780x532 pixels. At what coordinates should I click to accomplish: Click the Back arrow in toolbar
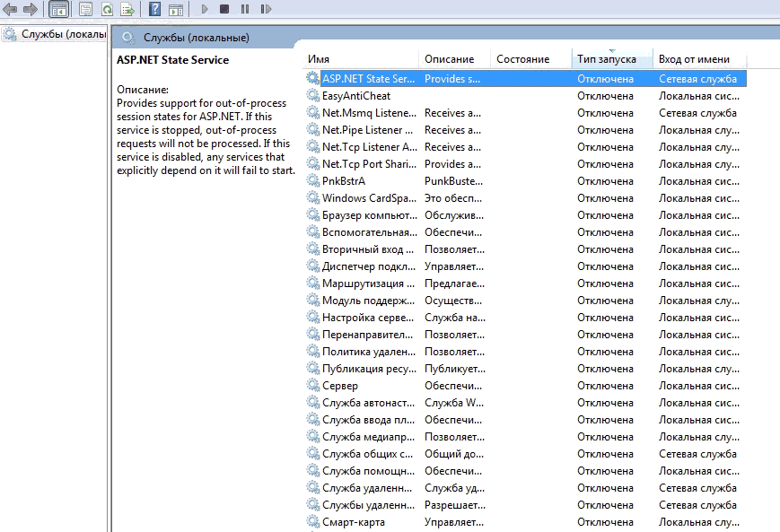(11, 9)
